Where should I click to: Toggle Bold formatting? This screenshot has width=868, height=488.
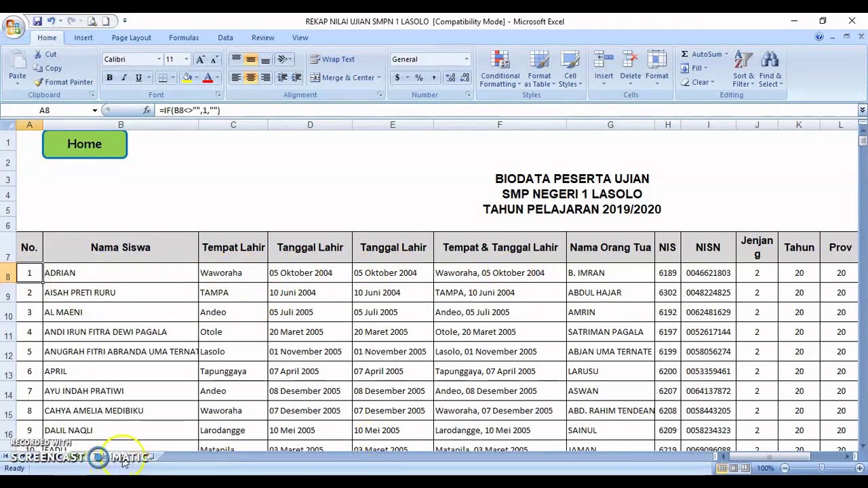click(x=109, y=78)
